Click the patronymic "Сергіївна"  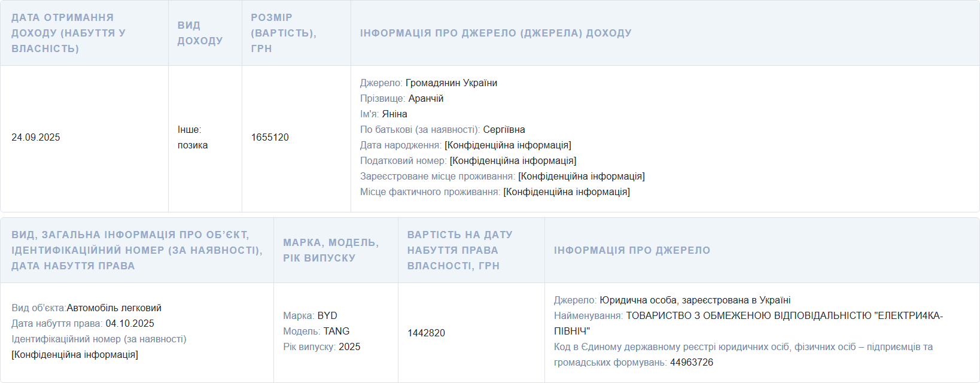click(x=504, y=130)
